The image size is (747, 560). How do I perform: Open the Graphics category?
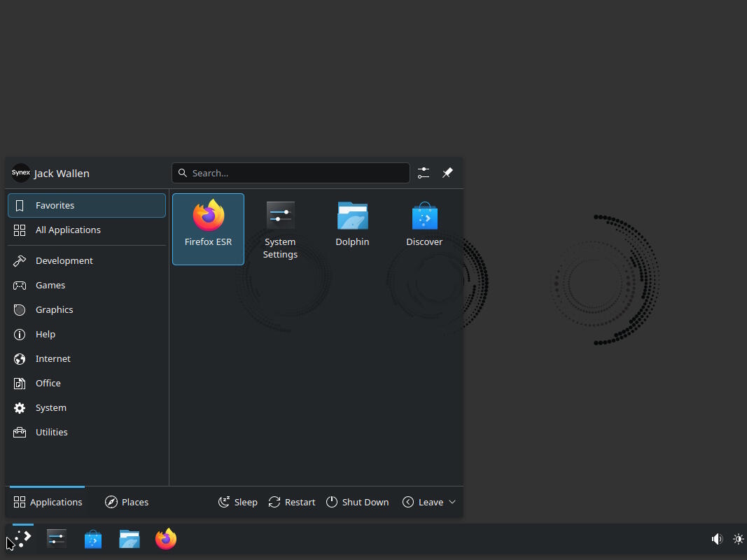click(x=87, y=309)
